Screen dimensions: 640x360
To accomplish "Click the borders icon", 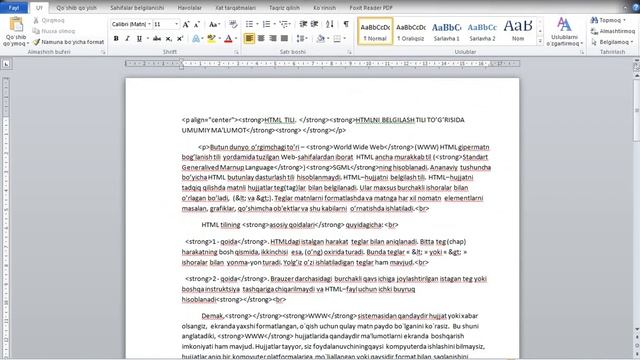I will pyautogui.click(x=337, y=38).
